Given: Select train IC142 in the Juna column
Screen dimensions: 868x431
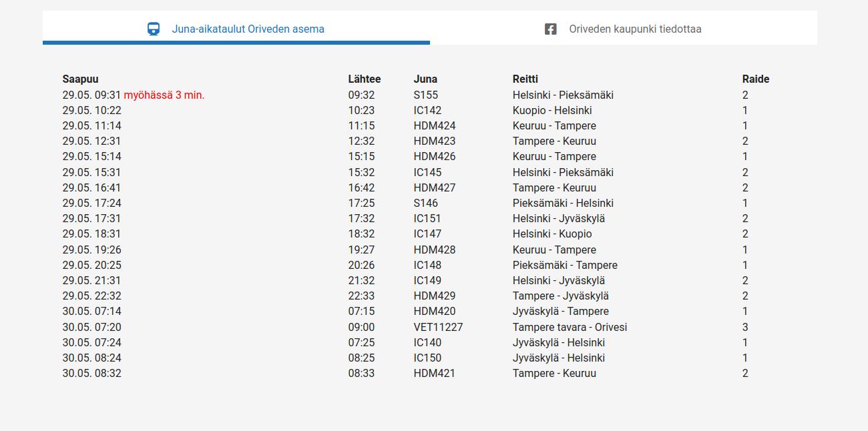Looking at the screenshot, I should tap(427, 111).
